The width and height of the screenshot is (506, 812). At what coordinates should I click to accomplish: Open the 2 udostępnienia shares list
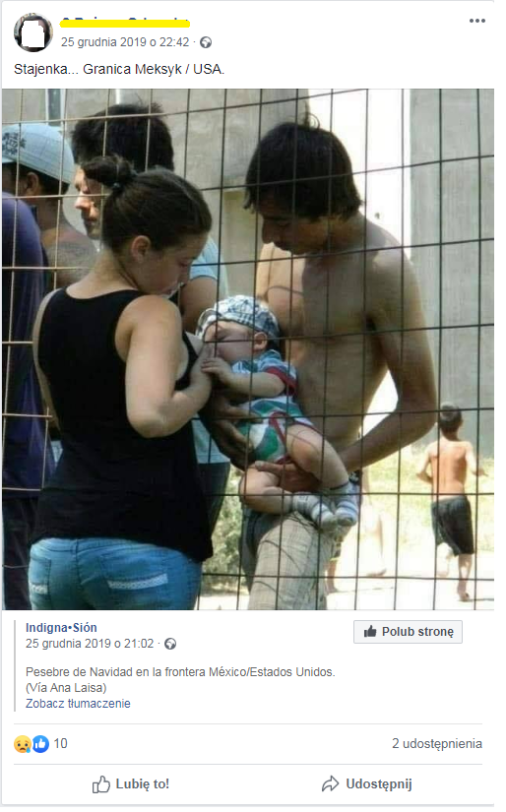point(437,744)
